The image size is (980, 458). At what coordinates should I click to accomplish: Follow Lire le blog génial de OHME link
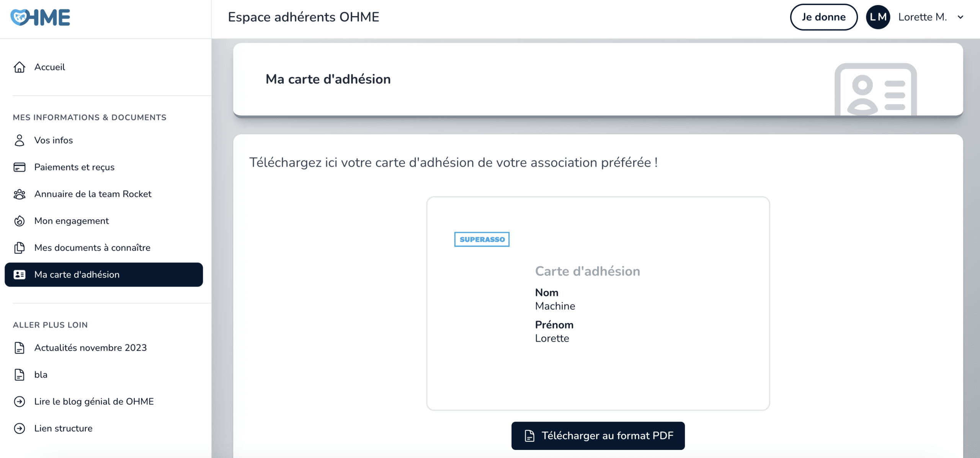point(94,402)
